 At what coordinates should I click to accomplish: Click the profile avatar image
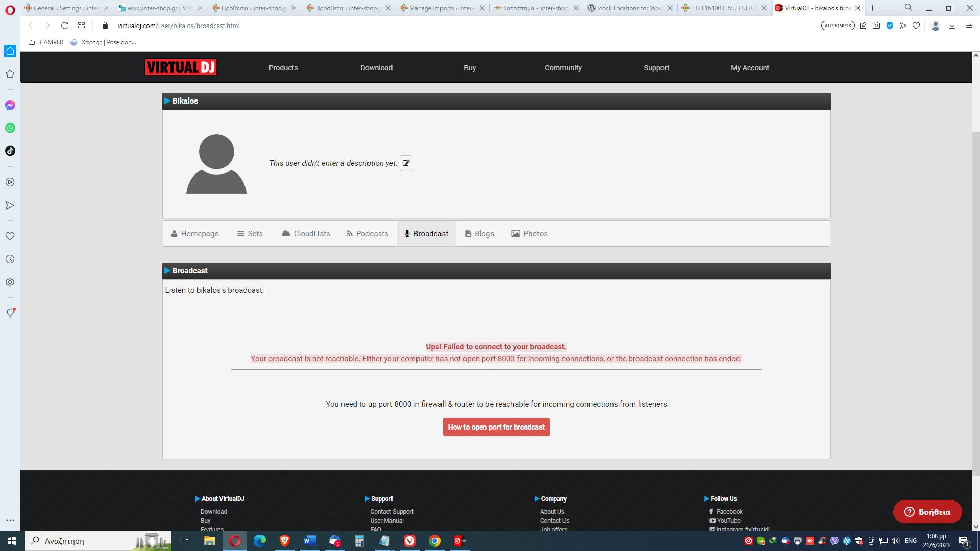(216, 164)
